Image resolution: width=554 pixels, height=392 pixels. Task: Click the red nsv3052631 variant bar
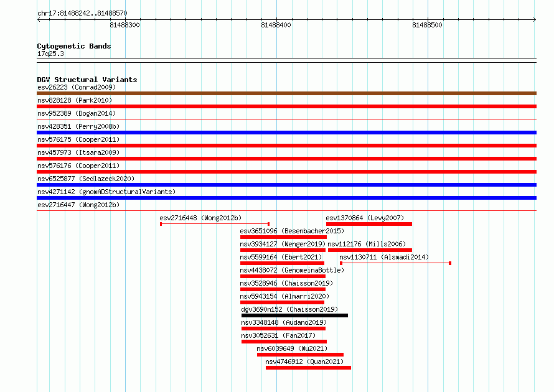coord(284,342)
